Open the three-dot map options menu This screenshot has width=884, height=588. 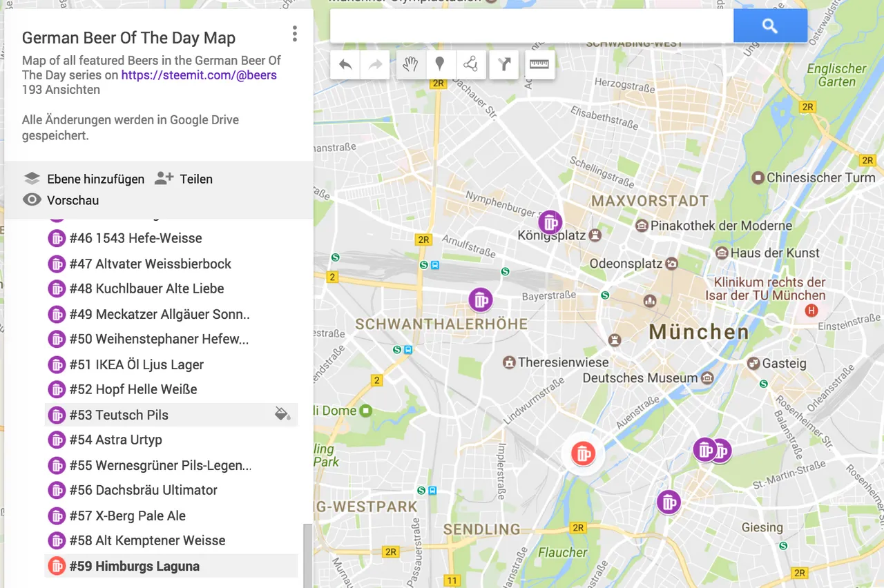coord(295,34)
